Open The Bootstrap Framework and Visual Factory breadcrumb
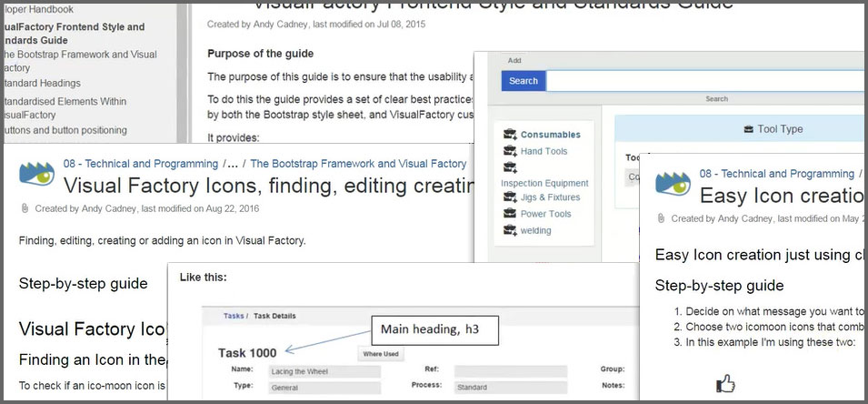The height and width of the screenshot is (404, 868). pos(358,164)
